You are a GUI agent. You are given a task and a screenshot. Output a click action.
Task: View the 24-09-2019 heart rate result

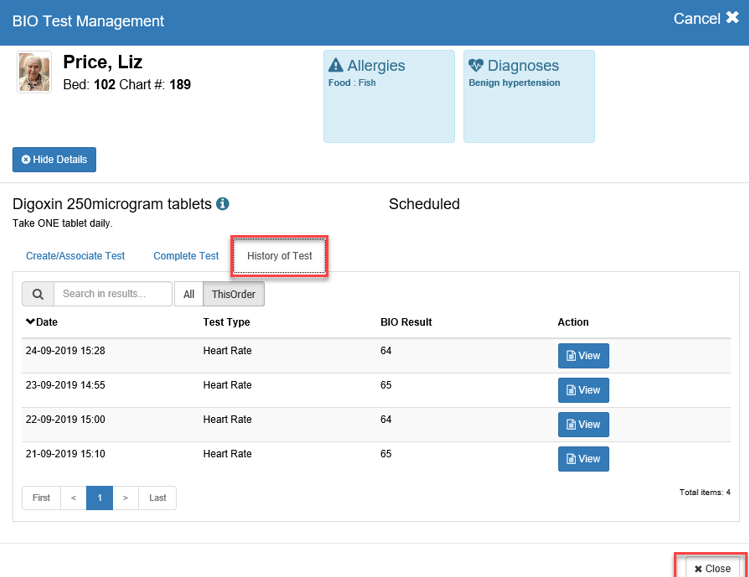tap(583, 356)
